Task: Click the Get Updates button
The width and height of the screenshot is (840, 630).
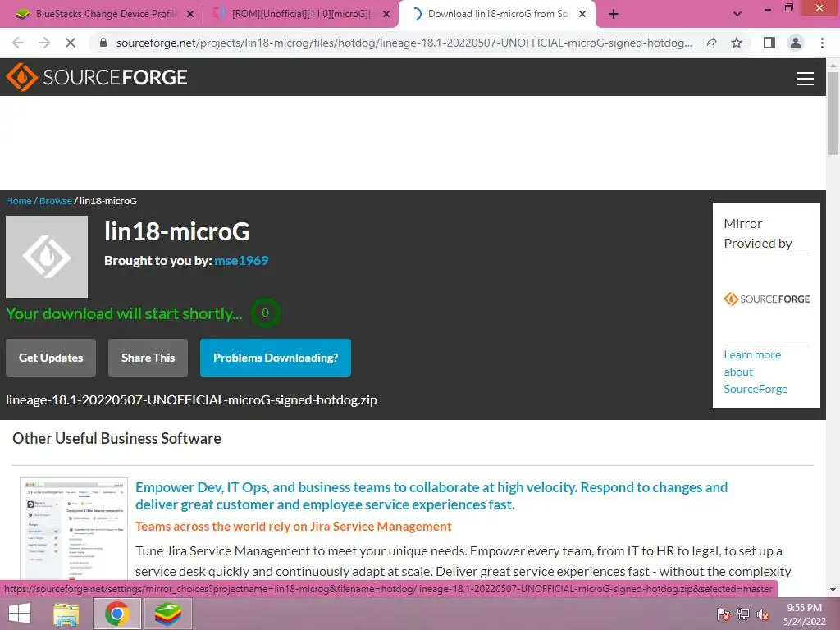Action: tap(51, 358)
